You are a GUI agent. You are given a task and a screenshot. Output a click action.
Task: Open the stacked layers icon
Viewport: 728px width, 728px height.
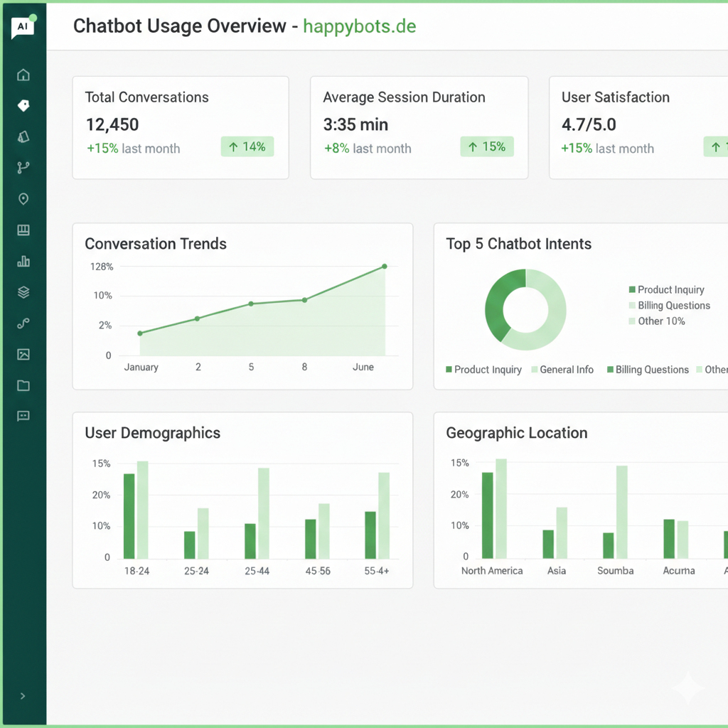click(23, 292)
